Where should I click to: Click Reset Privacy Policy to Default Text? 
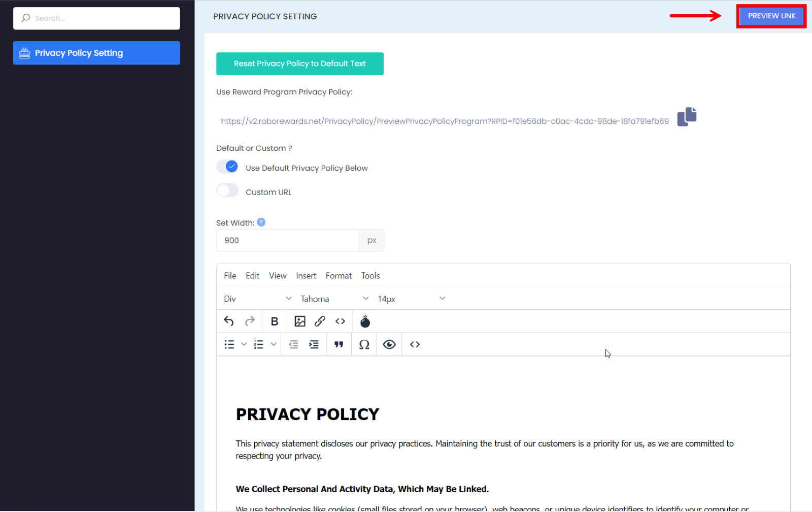[x=300, y=64]
